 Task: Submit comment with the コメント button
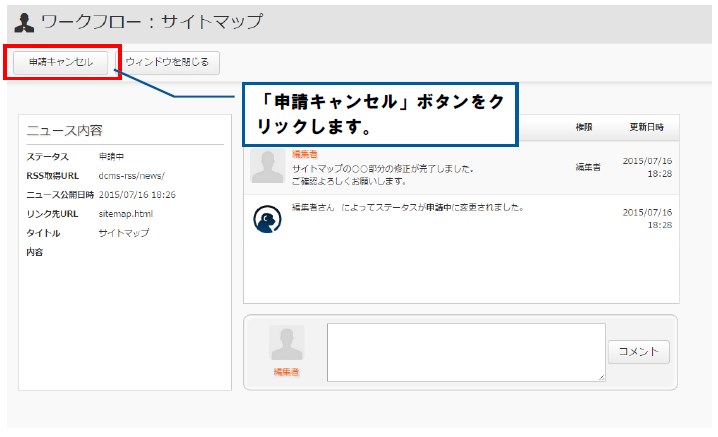[x=639, y=352]
